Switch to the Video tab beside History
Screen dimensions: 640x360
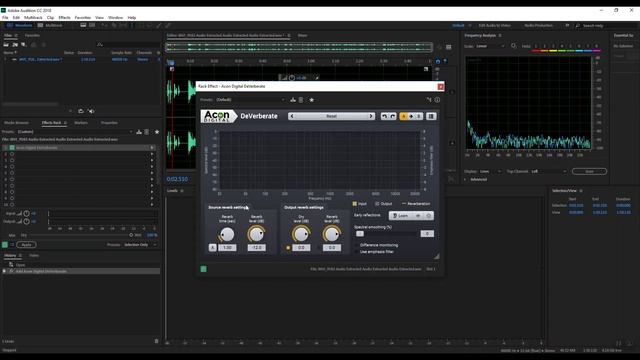pos(34,256)
